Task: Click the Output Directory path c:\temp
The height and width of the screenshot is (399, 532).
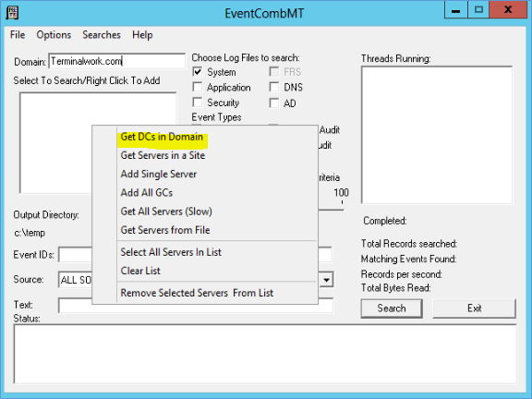Action: pos(30,233)
